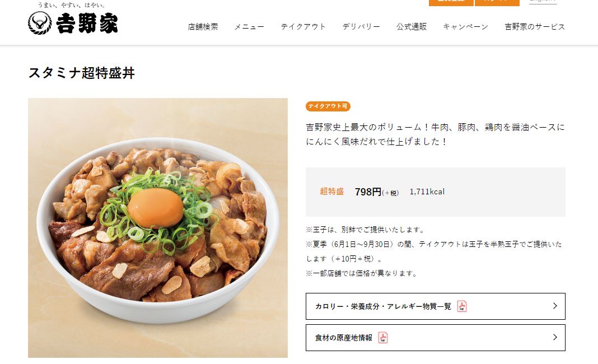The height and width of the screenshot is (364, 598).
Task: Open 吉野家のサービス navigation item
Action: coord(535,27)
